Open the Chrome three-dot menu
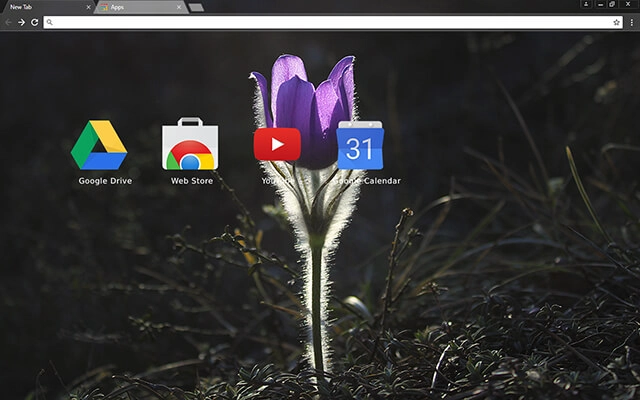640x400 pixels. coord(631,23)
